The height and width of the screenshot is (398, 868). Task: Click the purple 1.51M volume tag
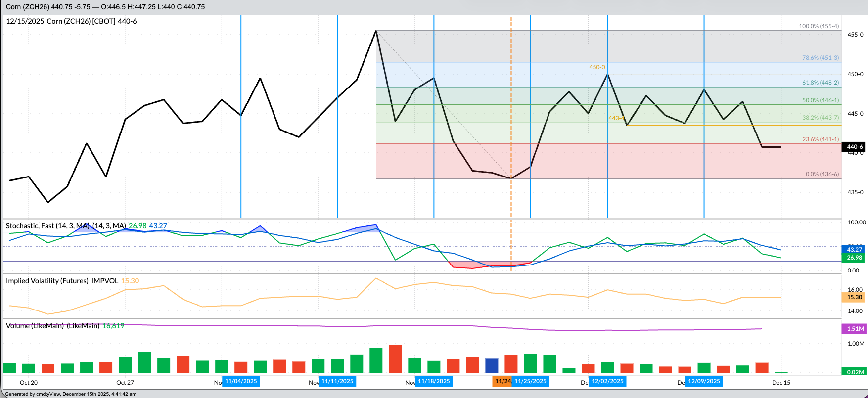[x=854, y=329]
